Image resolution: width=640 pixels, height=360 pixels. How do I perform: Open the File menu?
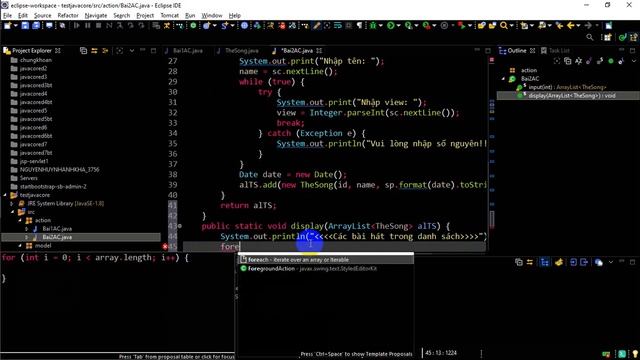pyautogui.click(x=7, y=16)
